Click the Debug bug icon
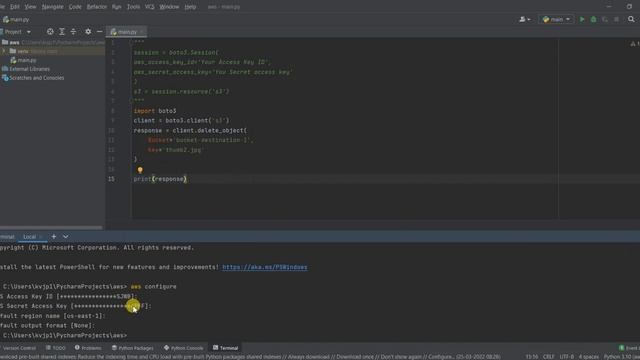Viewport: 640px width, 360px height. click(593, 19)
